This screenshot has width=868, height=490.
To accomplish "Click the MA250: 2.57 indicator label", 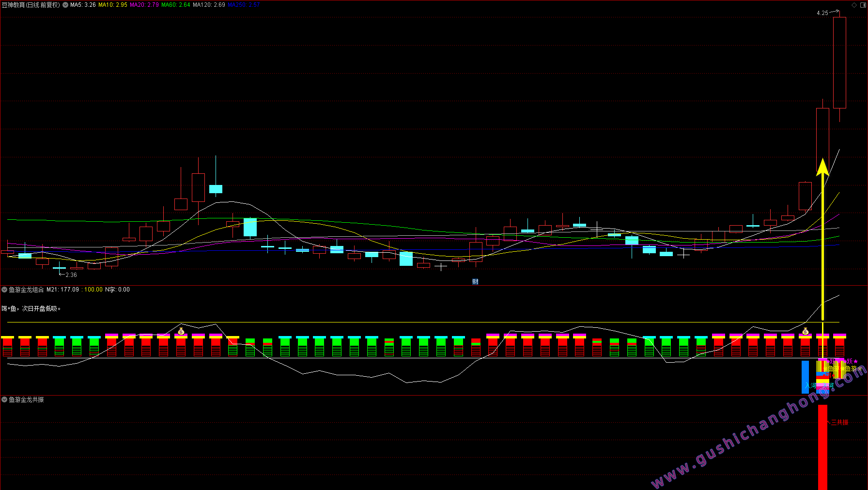I will tap(244, 5).
